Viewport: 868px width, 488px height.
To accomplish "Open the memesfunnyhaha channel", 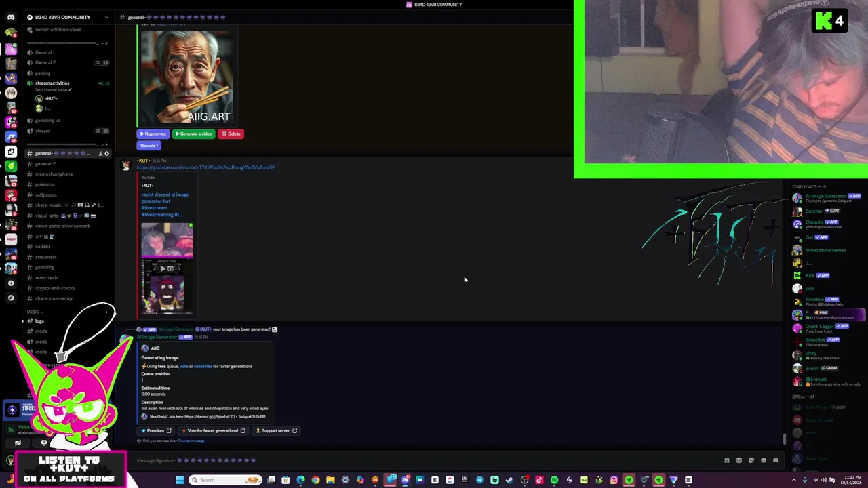I will tap(54, 174).
